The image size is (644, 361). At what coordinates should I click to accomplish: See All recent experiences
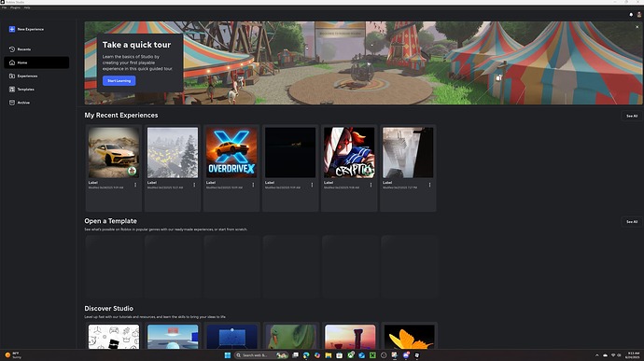632,116
